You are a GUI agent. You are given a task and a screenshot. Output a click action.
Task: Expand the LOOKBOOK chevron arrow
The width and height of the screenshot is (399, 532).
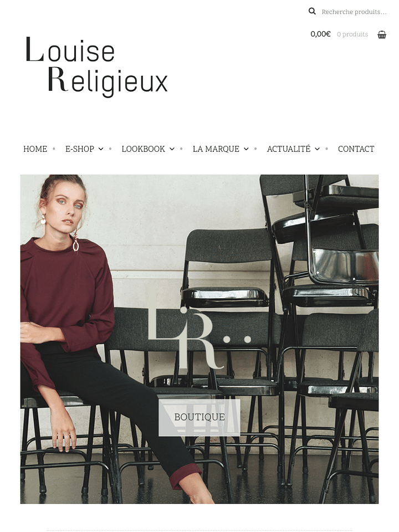pos(172,149)
